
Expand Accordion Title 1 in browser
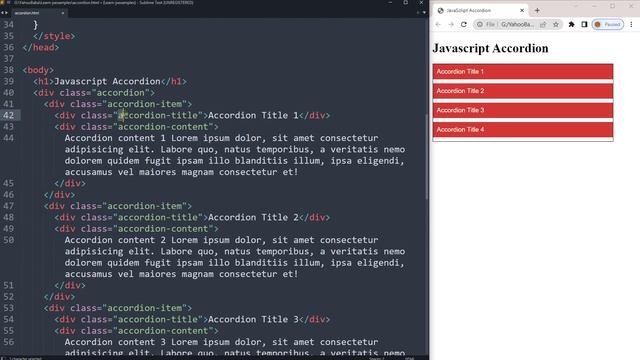[523, 71]
